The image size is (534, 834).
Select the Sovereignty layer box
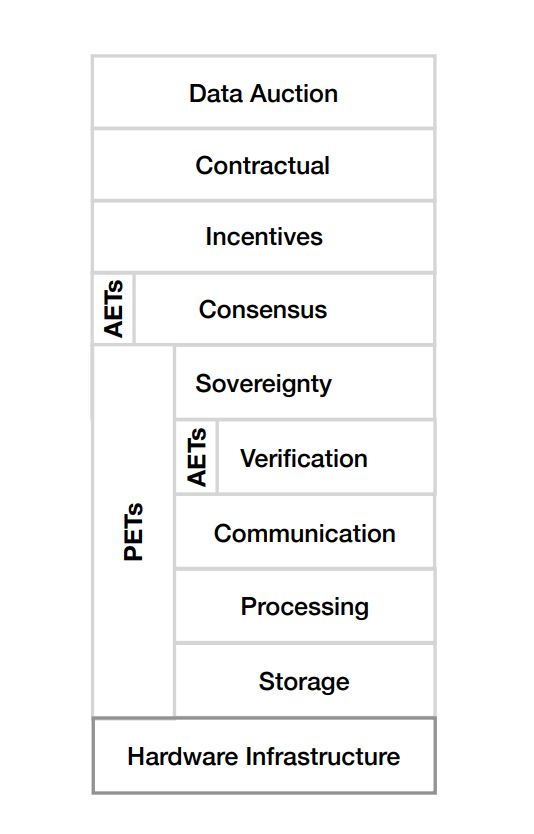[305, 383]
